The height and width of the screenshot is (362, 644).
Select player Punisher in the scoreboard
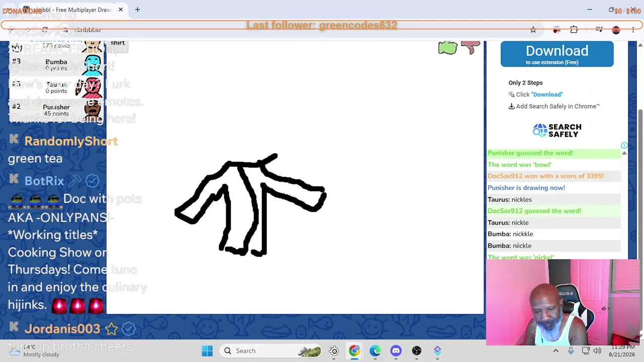tap(56, 110)
